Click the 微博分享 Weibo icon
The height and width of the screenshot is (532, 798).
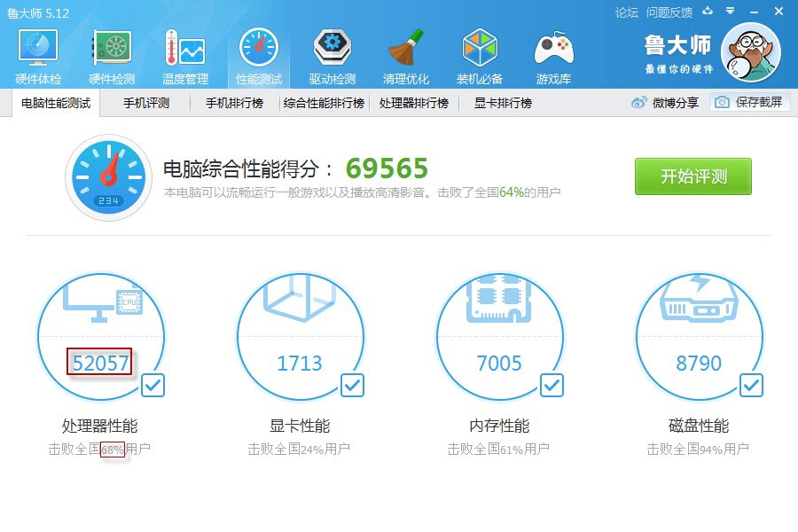click(639, 102)
